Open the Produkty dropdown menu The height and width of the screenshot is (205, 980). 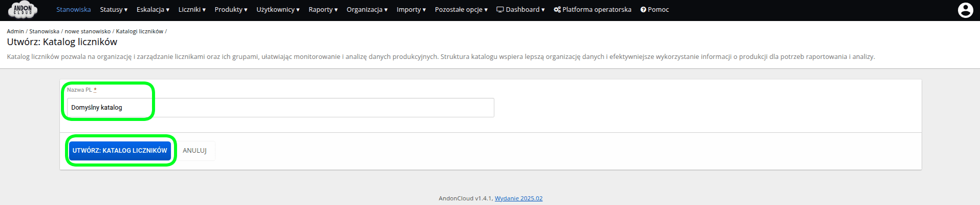pyautogui.click(x=231, y=10)
